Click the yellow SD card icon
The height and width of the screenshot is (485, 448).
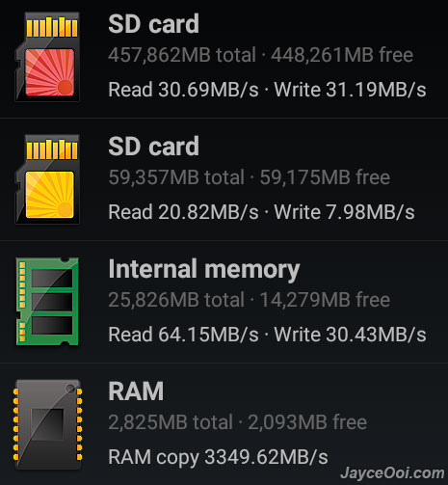point(47,179)
